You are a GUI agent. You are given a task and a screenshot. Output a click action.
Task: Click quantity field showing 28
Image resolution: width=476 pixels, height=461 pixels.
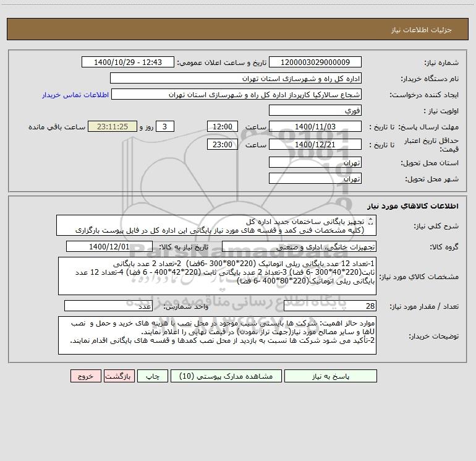[x=330, y=306]
